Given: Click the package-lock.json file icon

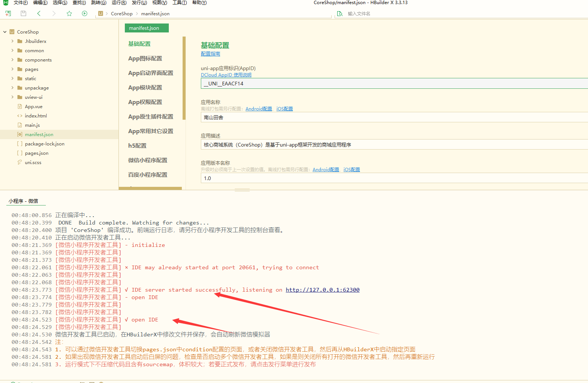Looking at the screenshot, I should coord(20,144).
